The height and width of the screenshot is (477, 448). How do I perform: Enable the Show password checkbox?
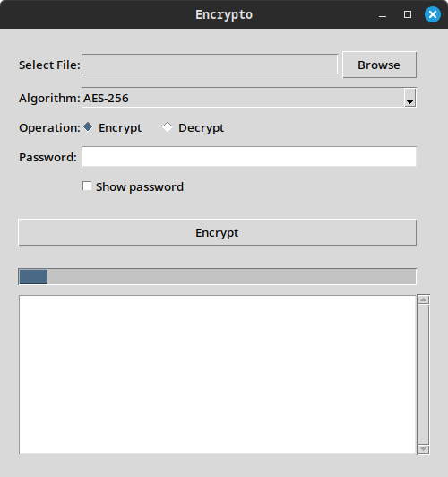coord(87,186)
